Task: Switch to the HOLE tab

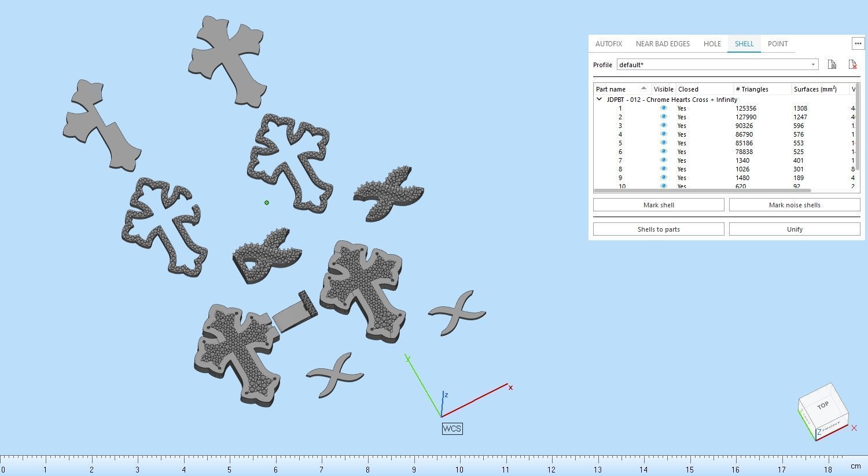Action: tap(712, 43)
